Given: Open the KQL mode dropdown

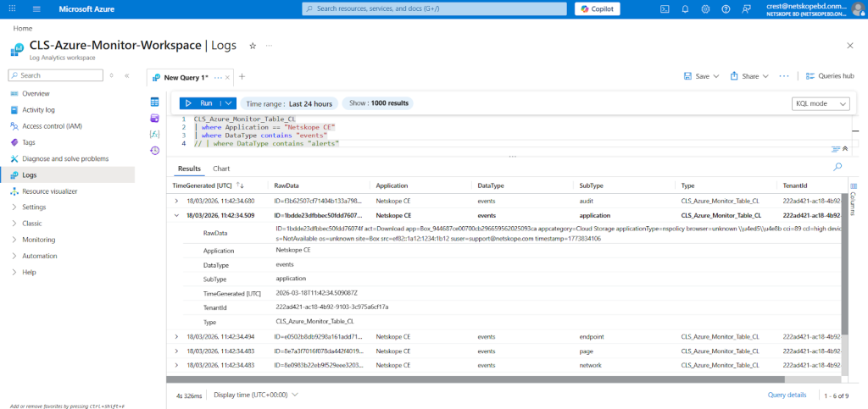Looking at the screenshot, I should (821, 103).
